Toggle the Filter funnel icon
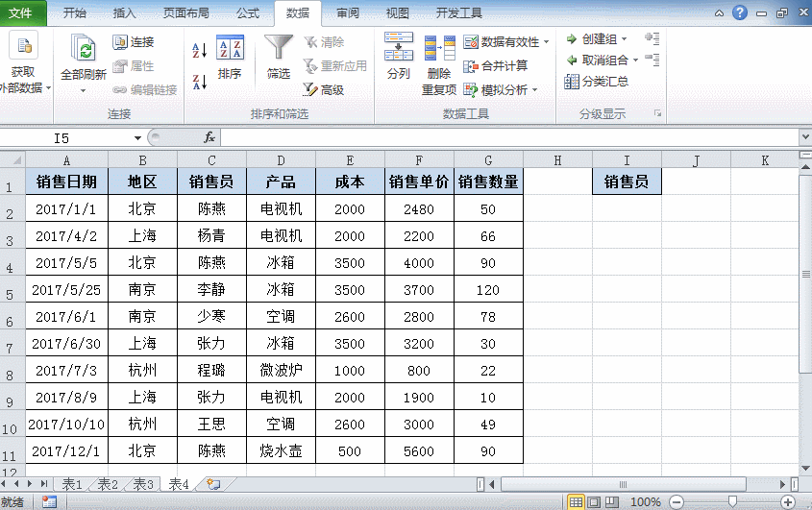 279,48
